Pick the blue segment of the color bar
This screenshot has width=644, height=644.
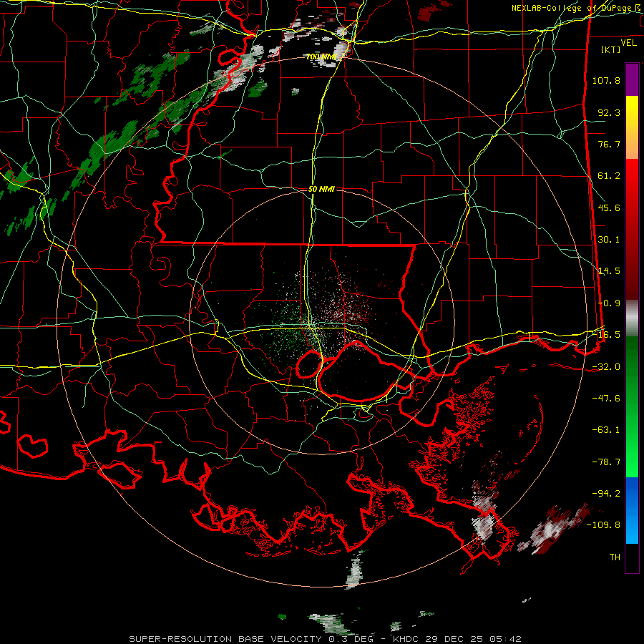[x=632, y=510]
